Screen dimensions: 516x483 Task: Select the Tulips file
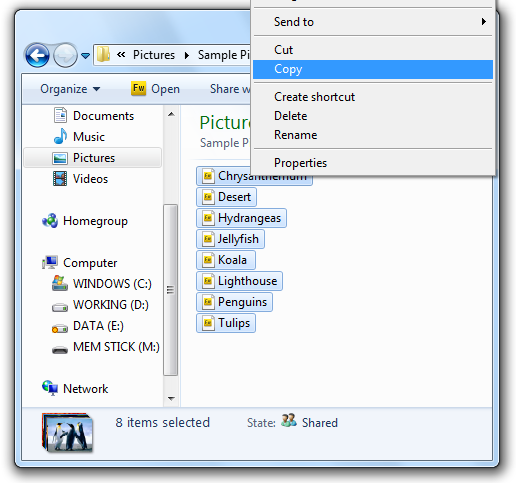click(226, 323)
